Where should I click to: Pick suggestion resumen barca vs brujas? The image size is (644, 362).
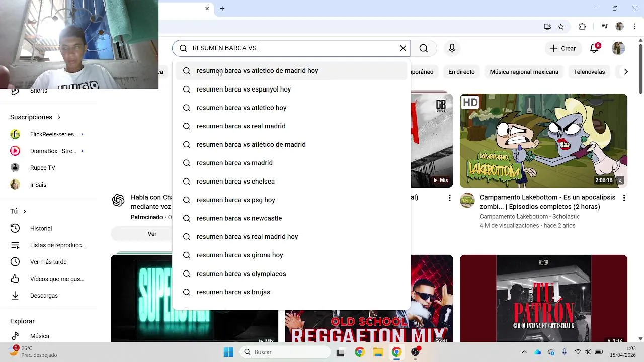tap(291, 292)
